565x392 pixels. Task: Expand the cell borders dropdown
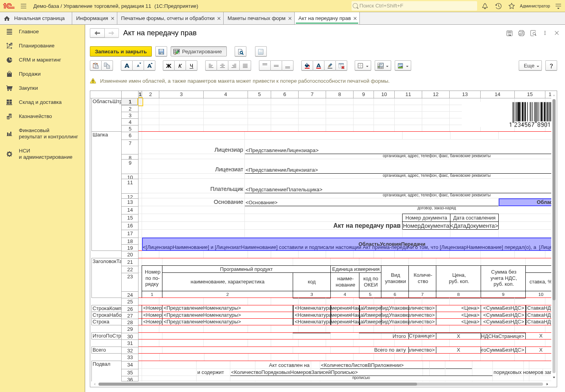pos(363,66)
